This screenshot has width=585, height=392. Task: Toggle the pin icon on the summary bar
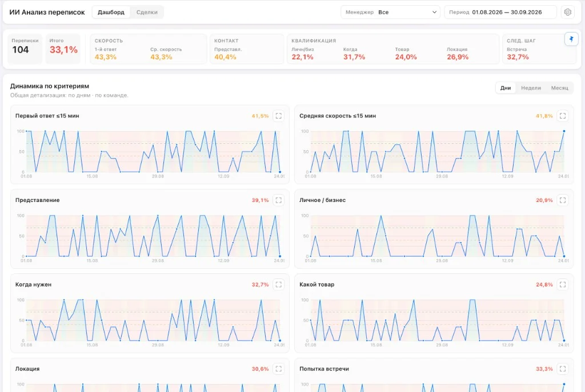pyautogui.click(x=571, y=39)
